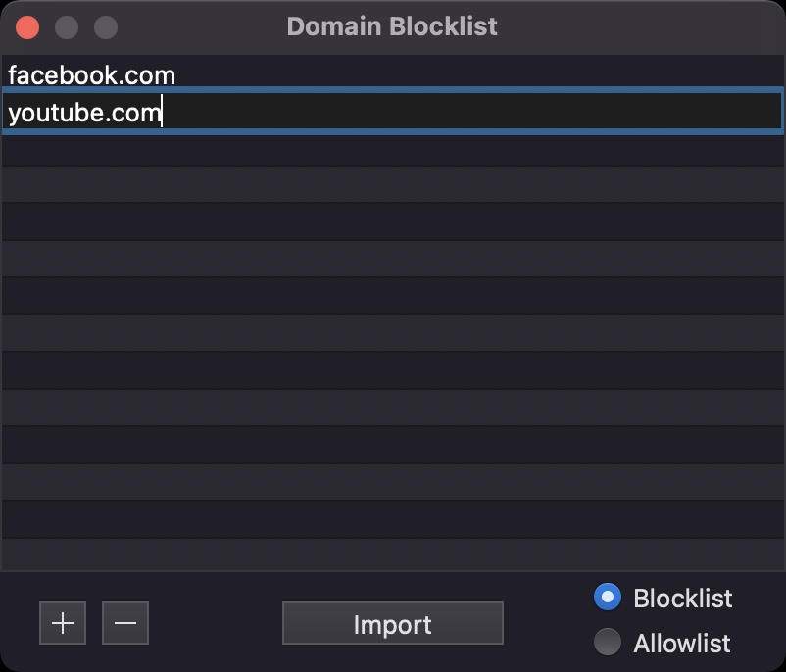Click the fifth row of the domain list

[x=392, y=222]
